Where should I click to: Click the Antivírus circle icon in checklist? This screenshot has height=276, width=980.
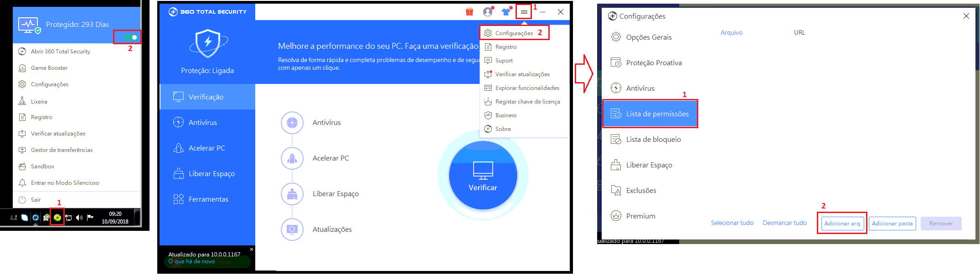[292, 123]
